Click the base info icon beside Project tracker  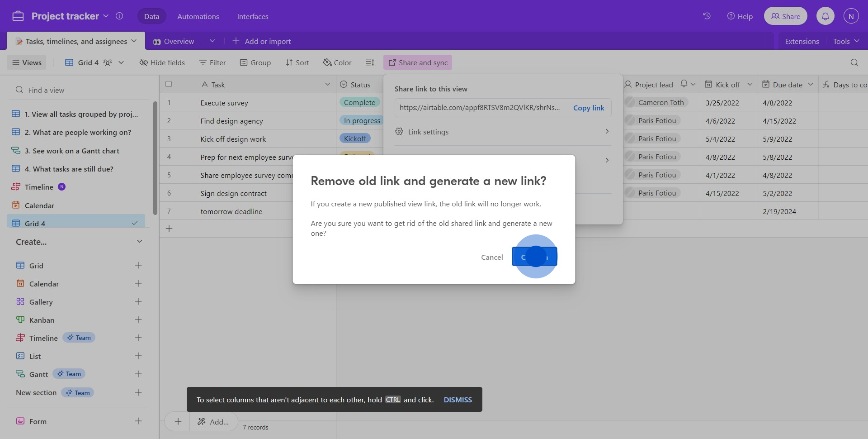(x=119, y=16)
